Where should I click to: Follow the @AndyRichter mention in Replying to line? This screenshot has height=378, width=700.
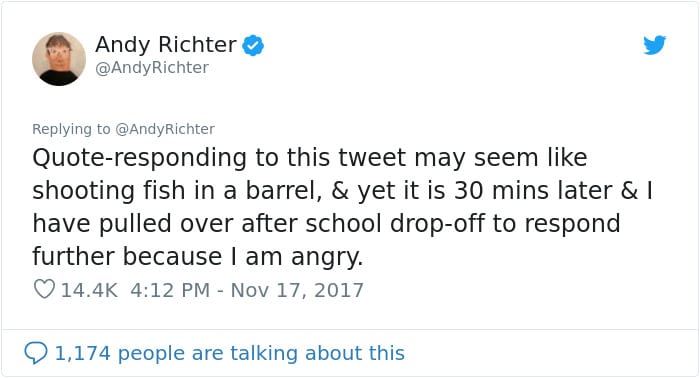pos(165,129)
